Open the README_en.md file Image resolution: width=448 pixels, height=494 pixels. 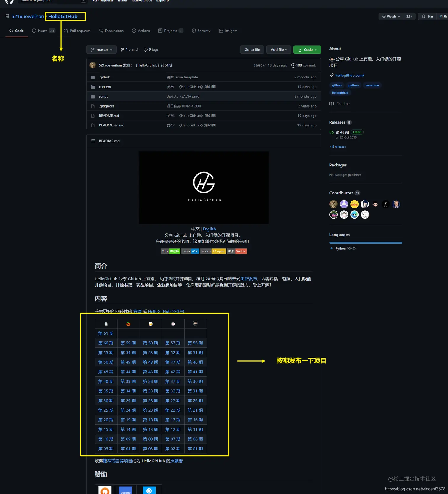point(111,125)
